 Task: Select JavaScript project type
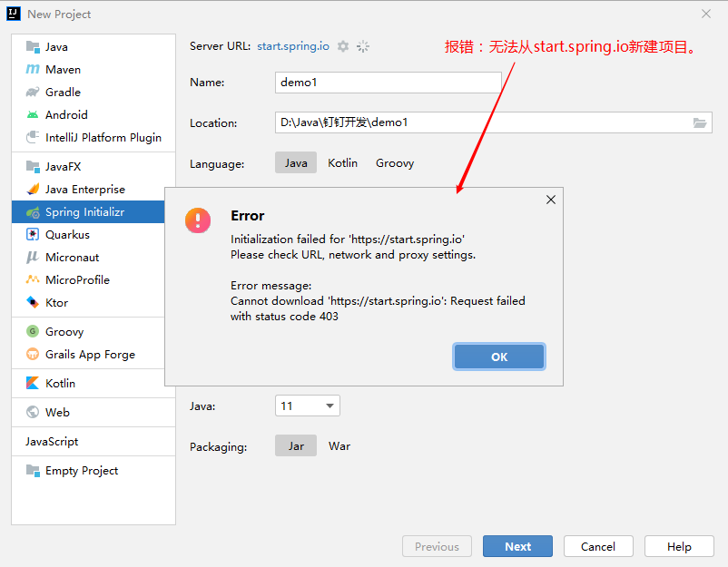pyautogui.click(x=93, y=441)
